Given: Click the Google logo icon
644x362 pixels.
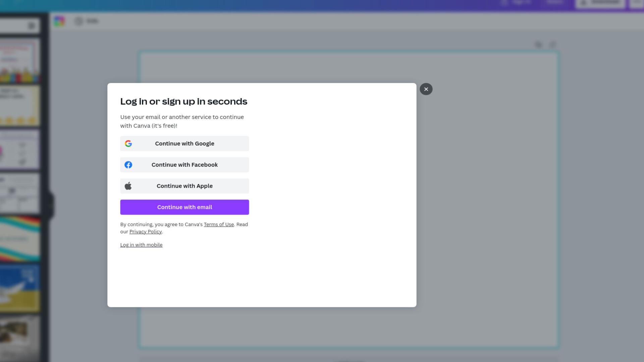Looking at the screenshot, I should [128, 143].
